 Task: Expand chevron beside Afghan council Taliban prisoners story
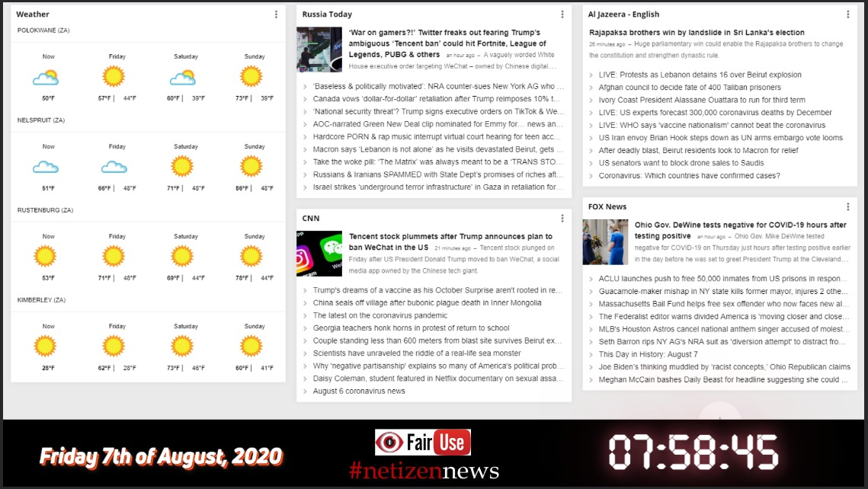591,88
